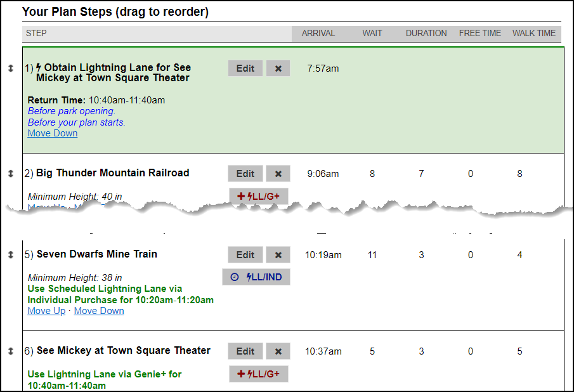Move step 1 down via link
Screen dimensions: 574x392
point(53,133)
